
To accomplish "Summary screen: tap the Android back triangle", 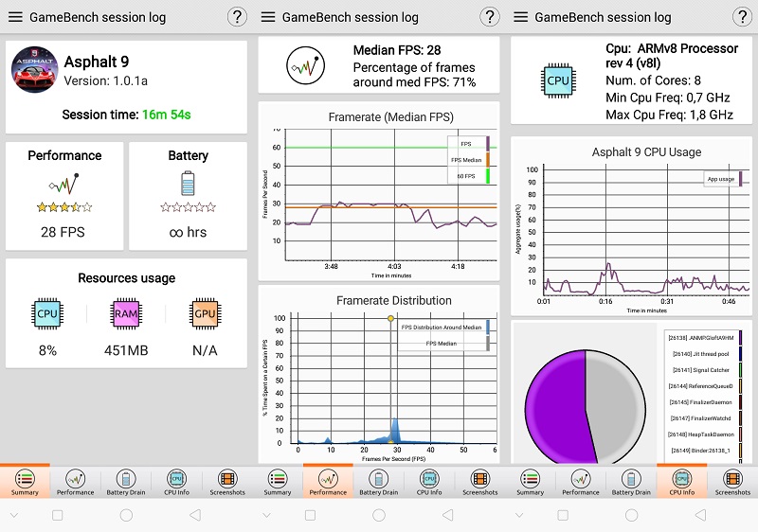I will point(195,515).
